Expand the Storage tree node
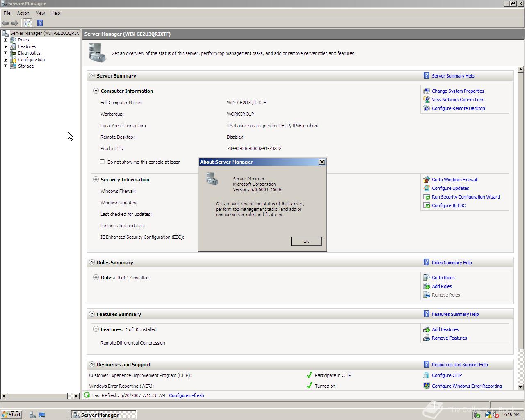The width and height of the screenshot is (525, 420). pos(5,66)
